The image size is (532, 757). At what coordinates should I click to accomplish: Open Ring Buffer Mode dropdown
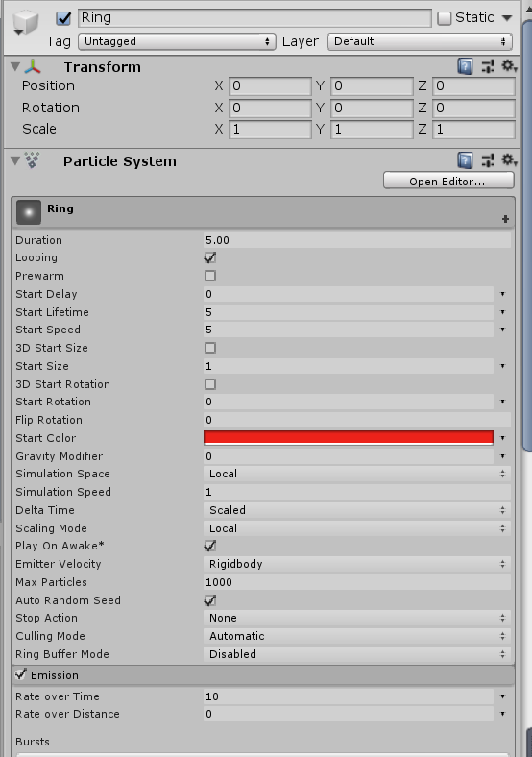coord(357,654)
